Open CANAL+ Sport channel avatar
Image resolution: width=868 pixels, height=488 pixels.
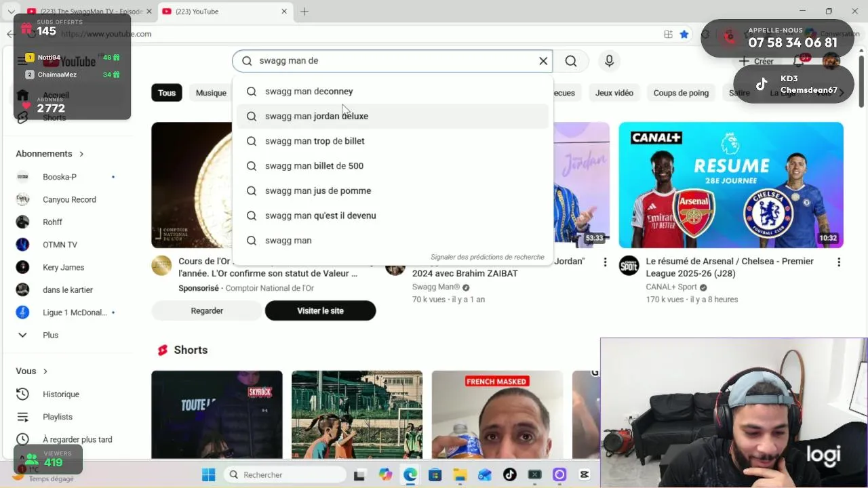(629, 266)
